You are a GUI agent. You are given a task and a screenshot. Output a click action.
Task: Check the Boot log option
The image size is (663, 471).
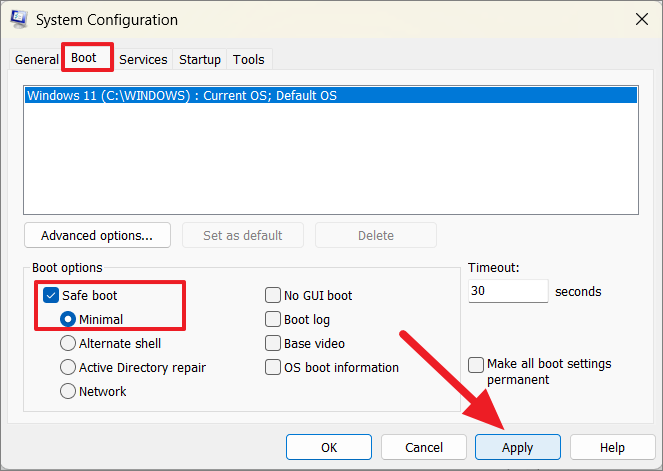coord(273,319)
